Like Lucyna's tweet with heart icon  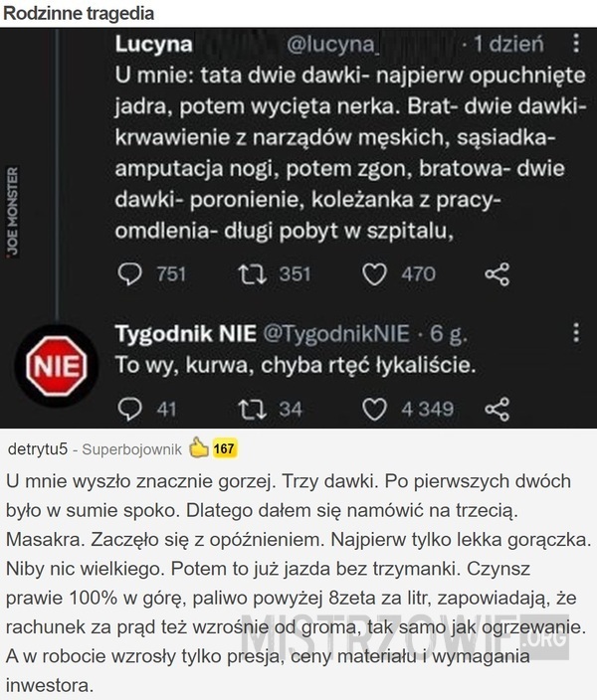click(x=374, y=274)
